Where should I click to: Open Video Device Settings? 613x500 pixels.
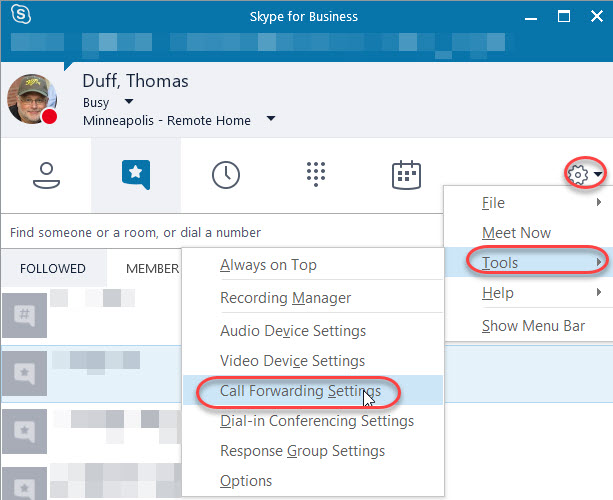click(x=313, y=361)
